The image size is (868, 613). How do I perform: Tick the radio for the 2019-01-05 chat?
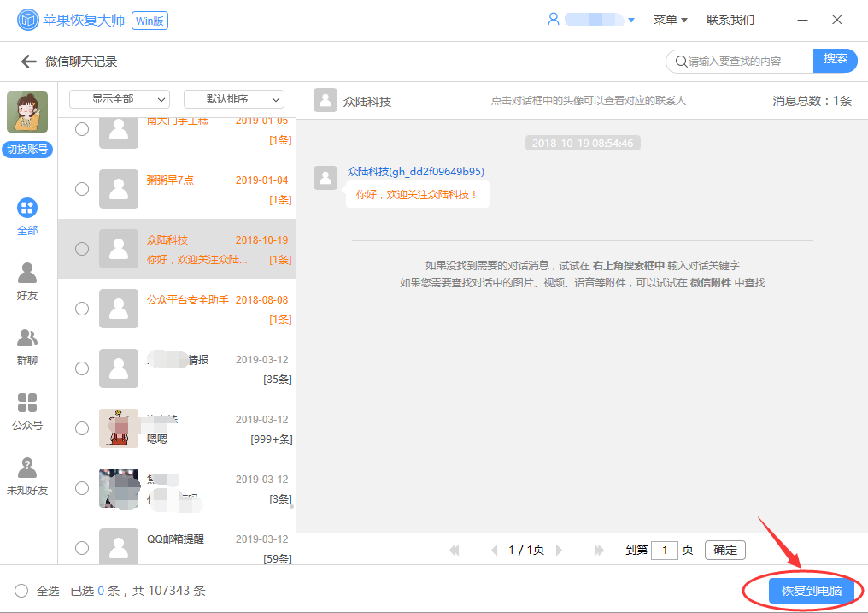coord(82,129)
